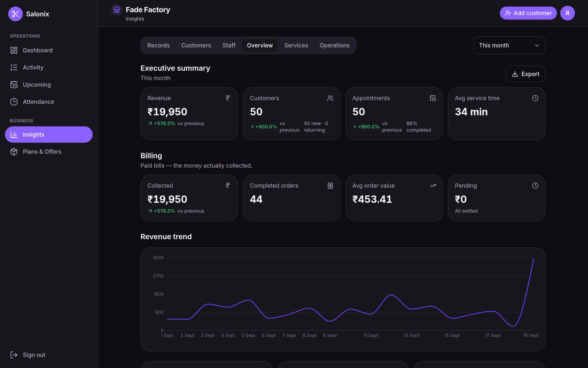Image resolution: width=588 pixels, height=368 pixels.
Task: Click the 88% completed text
Action: coord(419,127)
